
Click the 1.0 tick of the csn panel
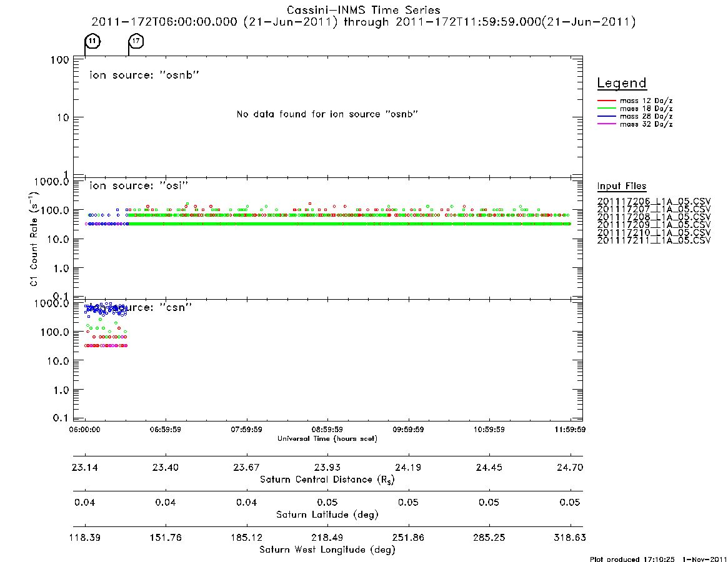pos(61,390)
